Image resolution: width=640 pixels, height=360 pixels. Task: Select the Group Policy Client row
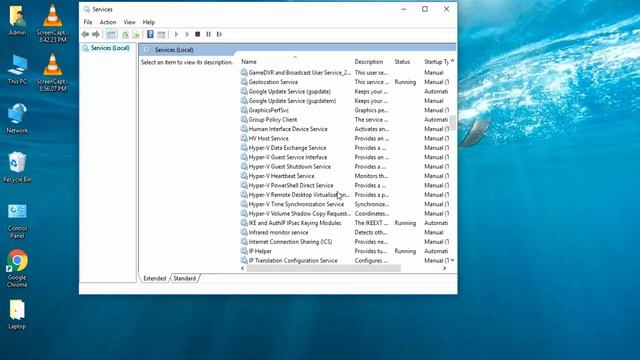[345, 120]
